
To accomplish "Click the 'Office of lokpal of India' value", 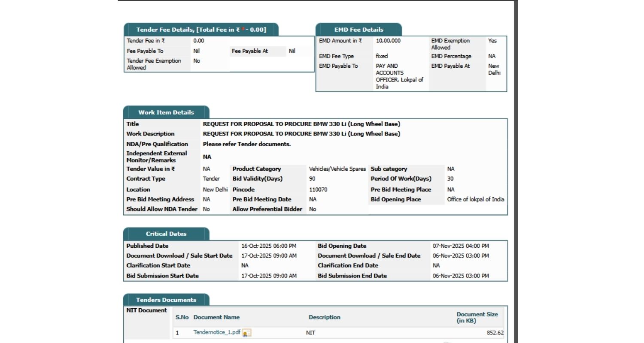I will [x=475, y=199].
